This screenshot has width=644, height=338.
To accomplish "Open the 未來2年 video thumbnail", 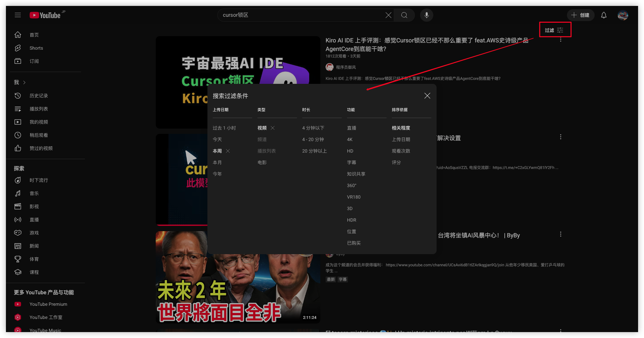I will (x=238, y=277).
